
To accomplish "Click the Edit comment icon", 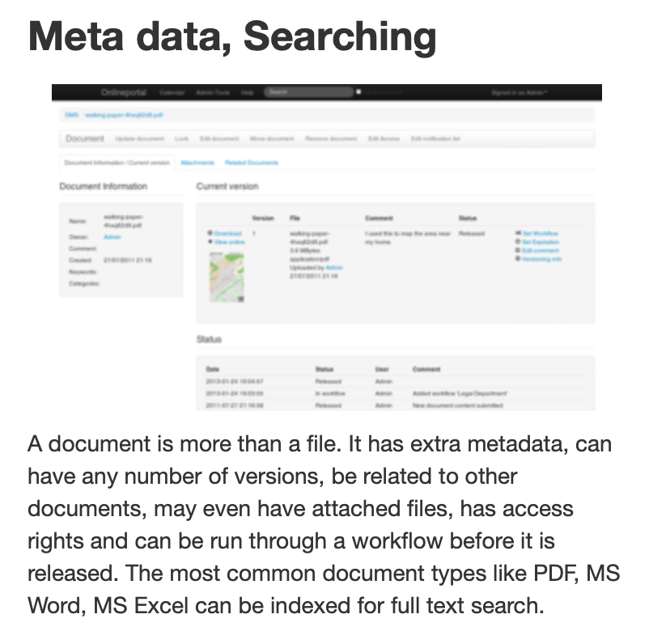I will pos(518,251).
